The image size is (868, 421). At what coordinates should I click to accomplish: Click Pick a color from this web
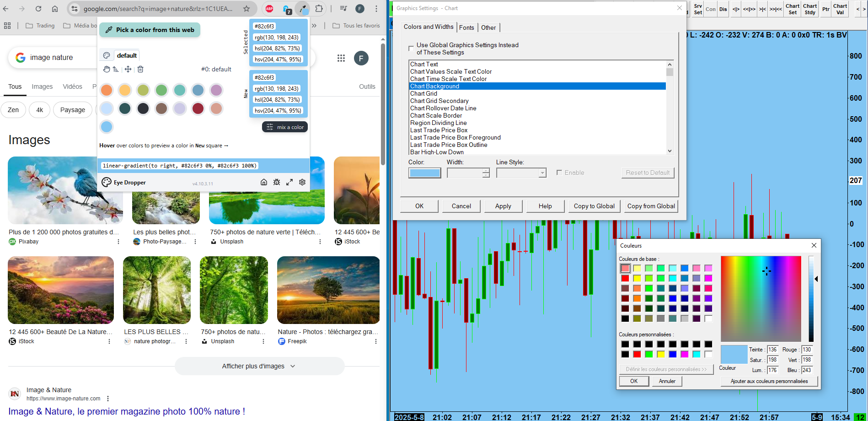coord(150,30)
